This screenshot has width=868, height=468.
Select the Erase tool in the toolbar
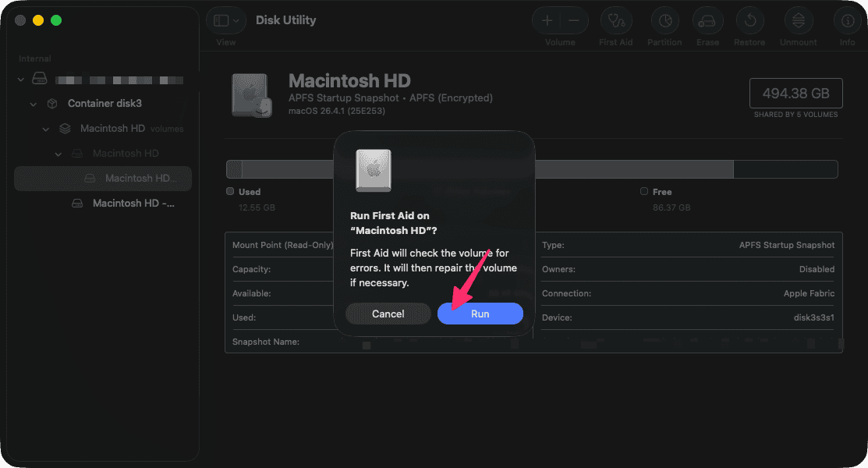click(707, 21)
